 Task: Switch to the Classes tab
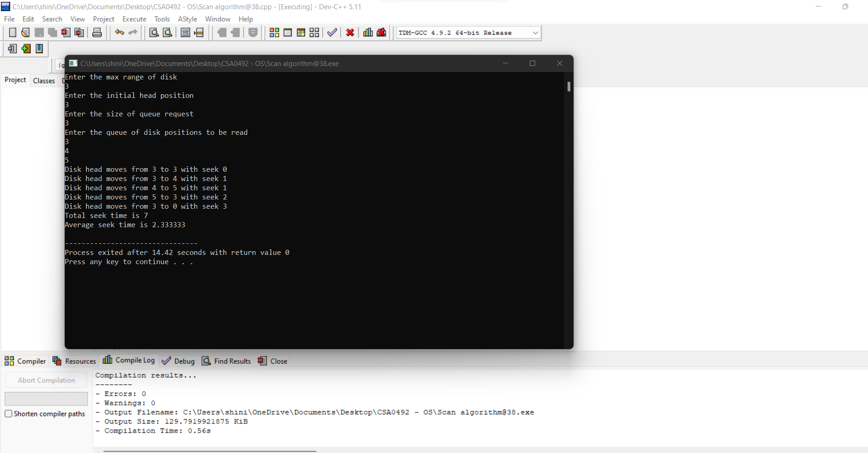pos(44,80)
